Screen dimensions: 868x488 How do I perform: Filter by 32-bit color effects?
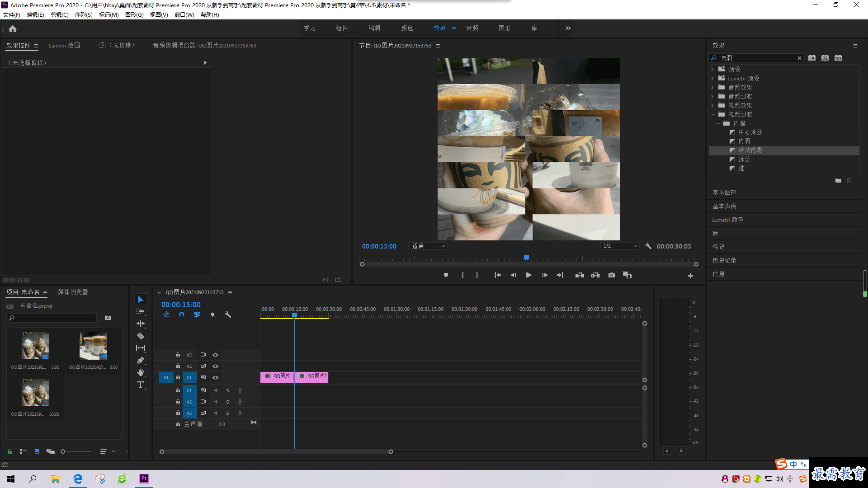825,58
